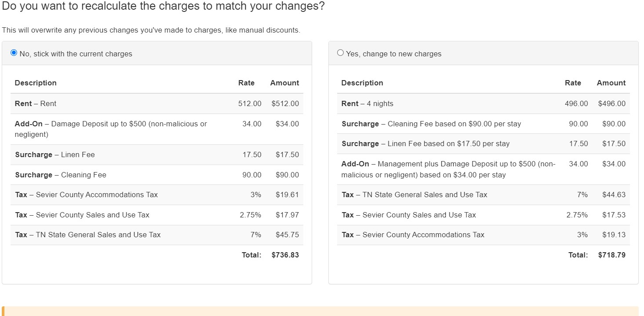Select the $512.00 rent amount cell

click(285, 103)
